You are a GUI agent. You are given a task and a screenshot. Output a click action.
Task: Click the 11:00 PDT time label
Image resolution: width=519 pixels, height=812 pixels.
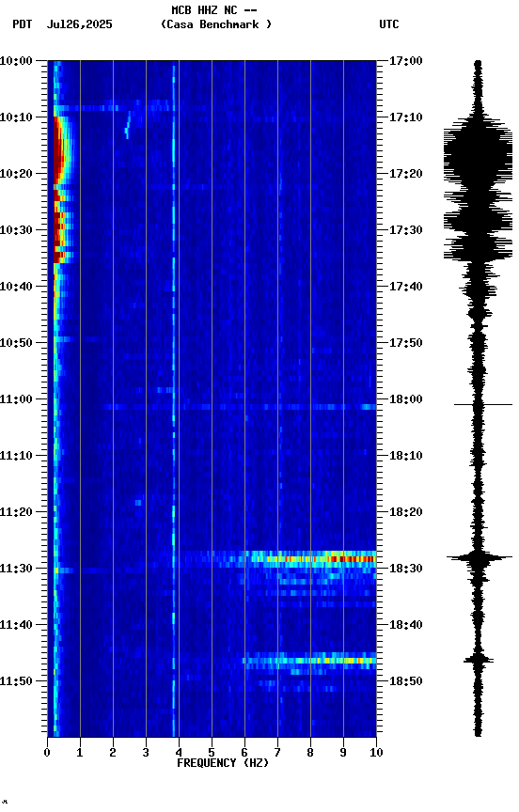click(x=16, y=399)
